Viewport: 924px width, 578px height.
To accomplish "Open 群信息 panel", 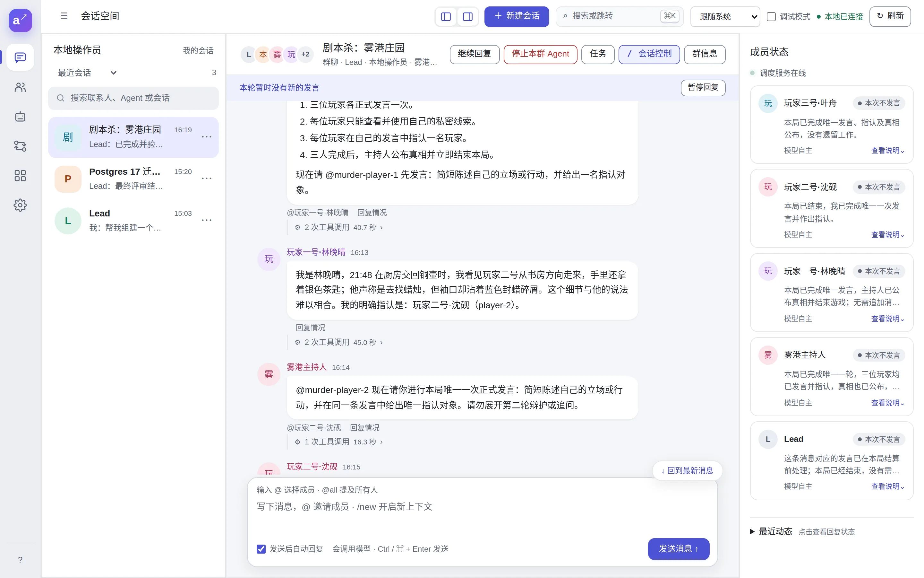I will (x=705, y=54).
